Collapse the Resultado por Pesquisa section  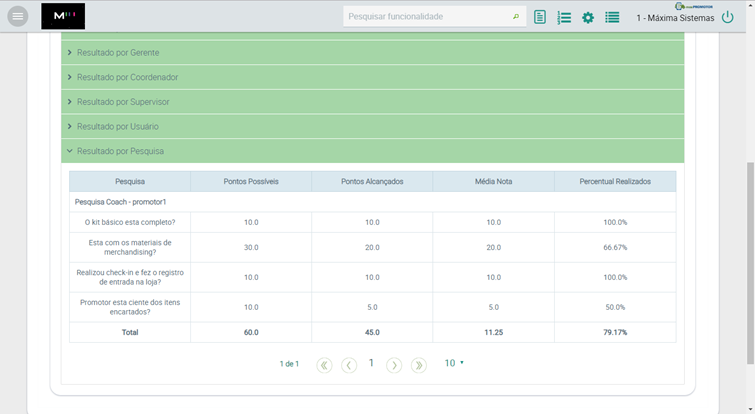click(120, 151)
